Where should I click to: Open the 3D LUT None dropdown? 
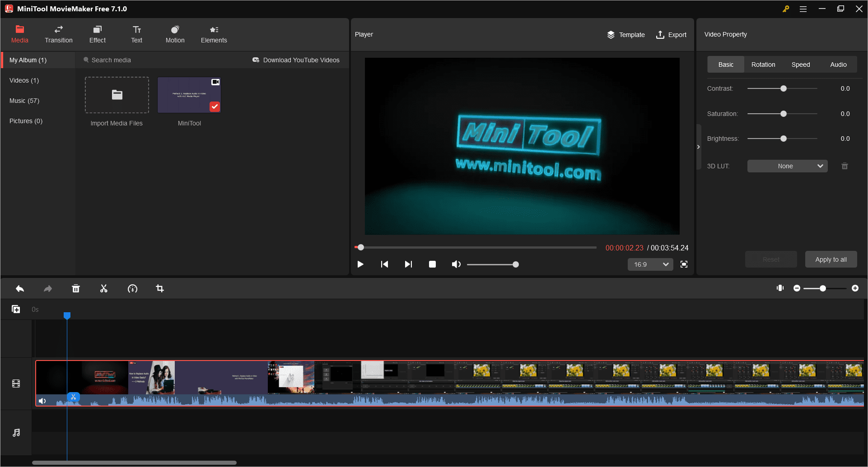coord(788,166)
